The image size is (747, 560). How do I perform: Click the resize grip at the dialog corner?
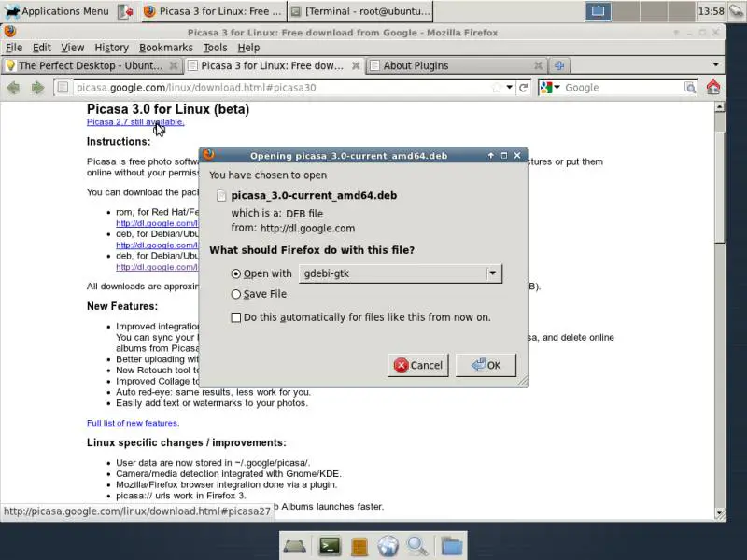tap(523, 381)
